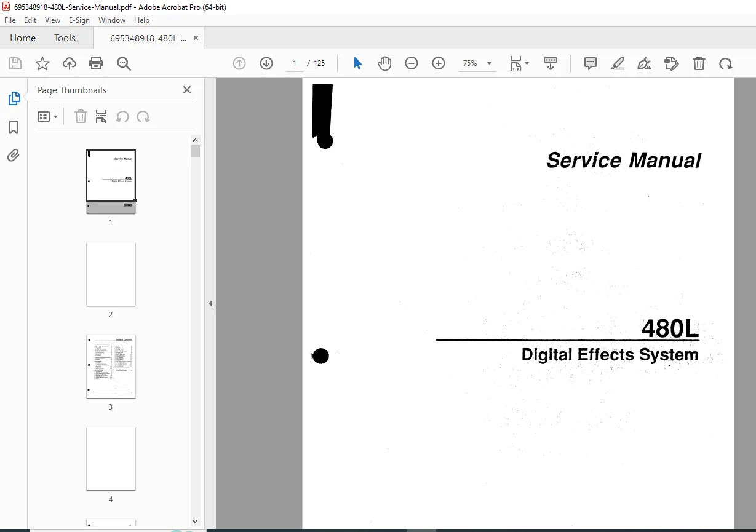Activate the Hand pan tool
The height and width of the screenshot is (532, 756).
(384, 63)
